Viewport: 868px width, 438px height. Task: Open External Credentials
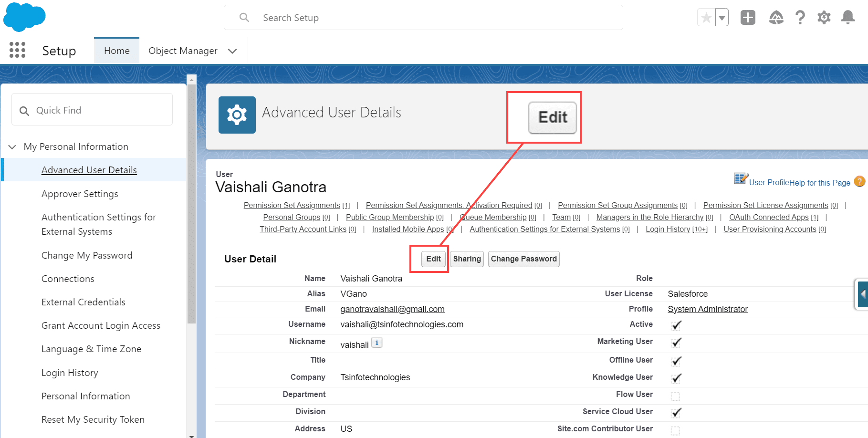click(84, 302)
